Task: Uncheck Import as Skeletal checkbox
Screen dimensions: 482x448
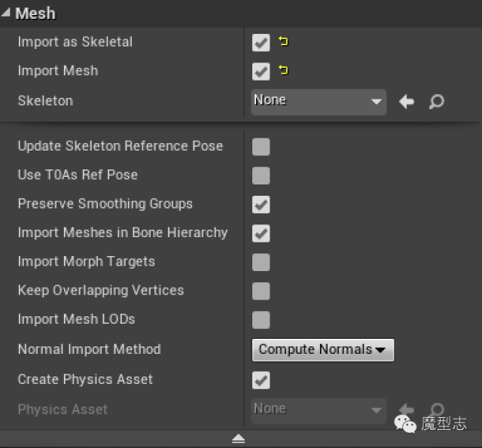Action: 261,43
